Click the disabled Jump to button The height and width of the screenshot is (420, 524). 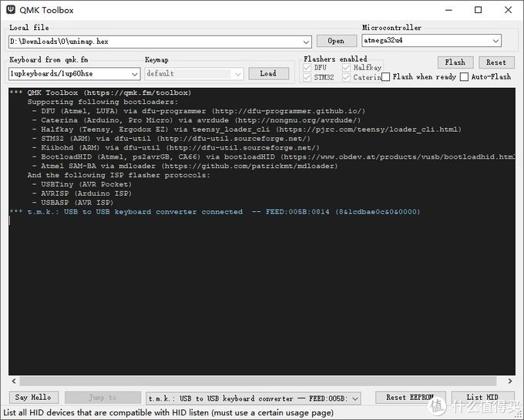[x=103, y=398]
